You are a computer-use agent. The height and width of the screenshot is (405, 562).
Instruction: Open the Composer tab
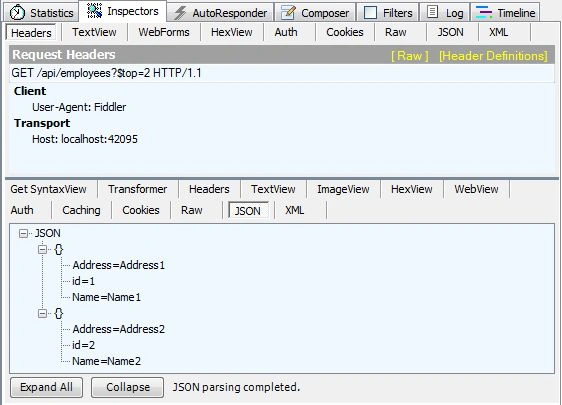point(315,13)
